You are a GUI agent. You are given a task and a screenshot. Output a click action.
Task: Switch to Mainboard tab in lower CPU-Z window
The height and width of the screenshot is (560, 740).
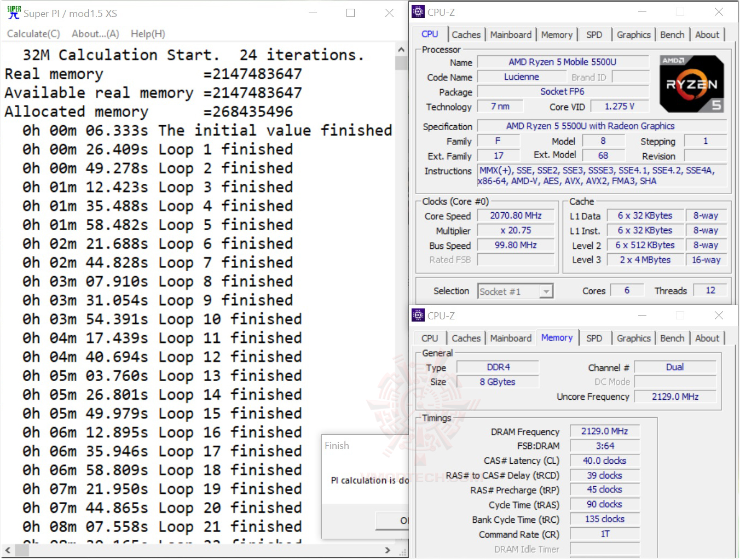[511, 338]
